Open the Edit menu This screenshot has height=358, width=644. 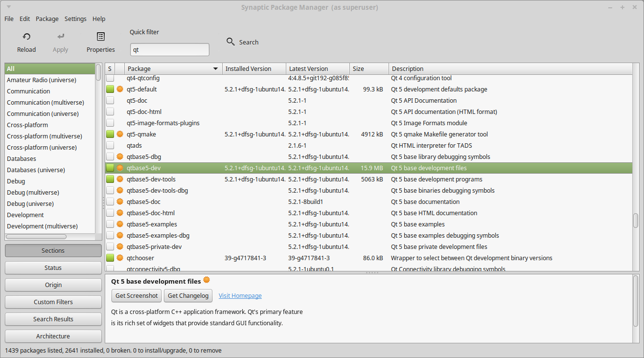pyautogui.click(x=24, y=19)
